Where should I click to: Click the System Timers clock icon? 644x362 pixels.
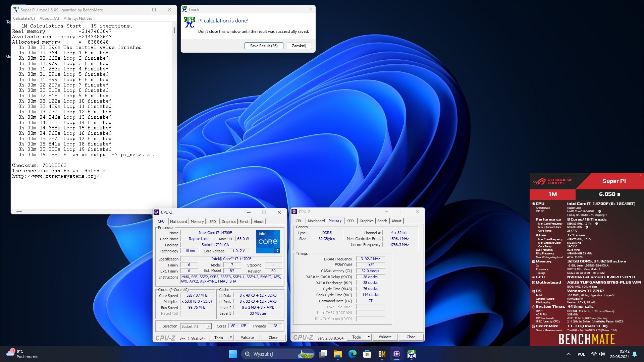click(534, 307)
